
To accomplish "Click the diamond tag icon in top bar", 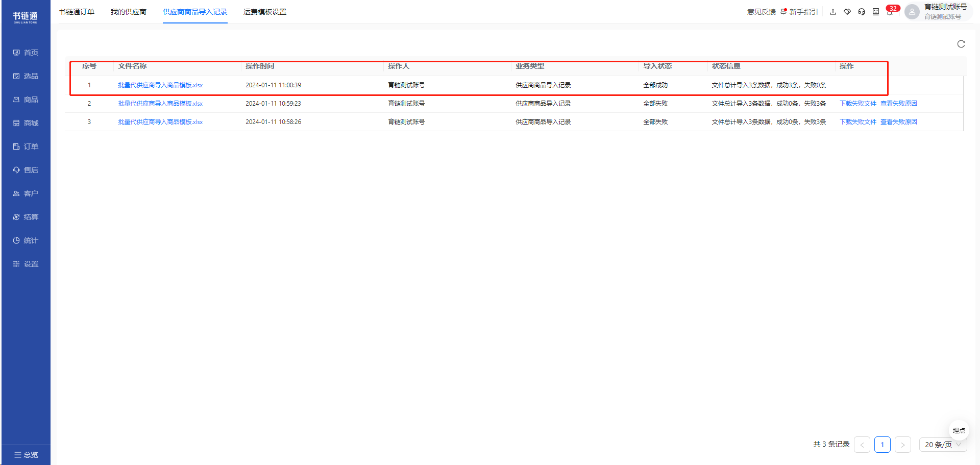I will coord(847,12).
